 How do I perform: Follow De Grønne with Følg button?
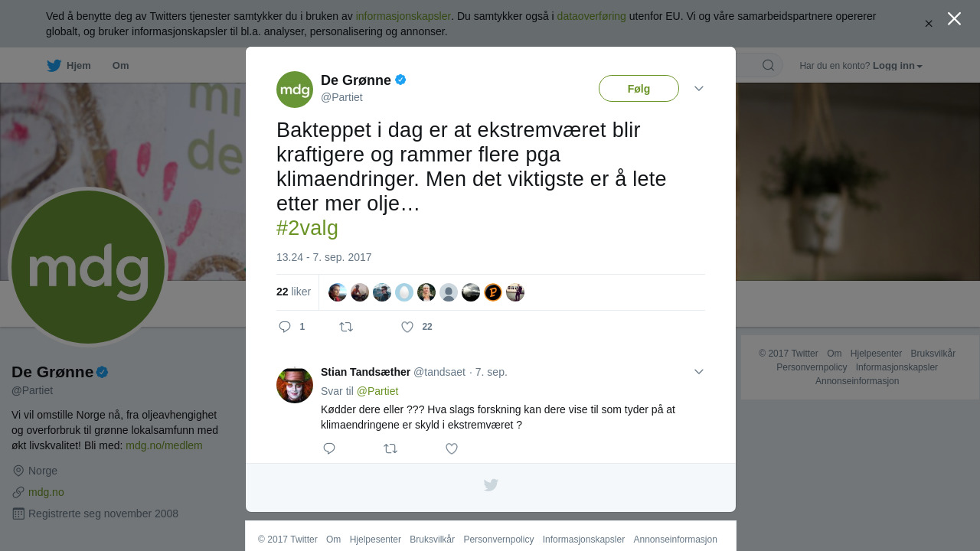(639, 89)
